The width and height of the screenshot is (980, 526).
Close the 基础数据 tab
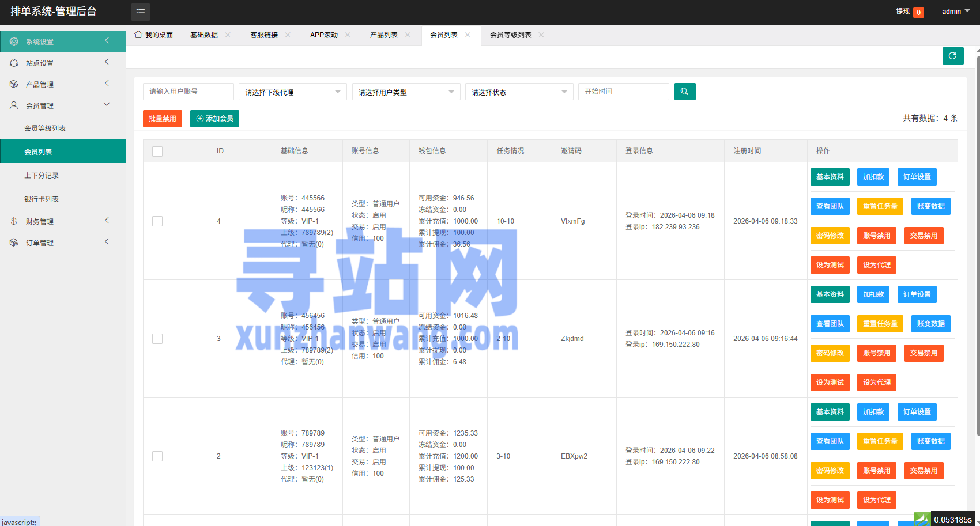(x=228, y=35)
